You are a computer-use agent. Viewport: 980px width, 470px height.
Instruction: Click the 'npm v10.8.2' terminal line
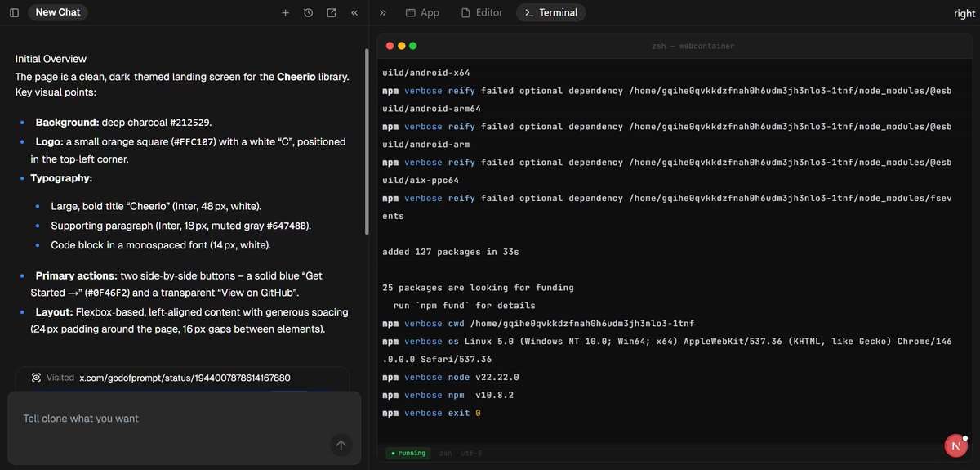[x=448, y=396]
